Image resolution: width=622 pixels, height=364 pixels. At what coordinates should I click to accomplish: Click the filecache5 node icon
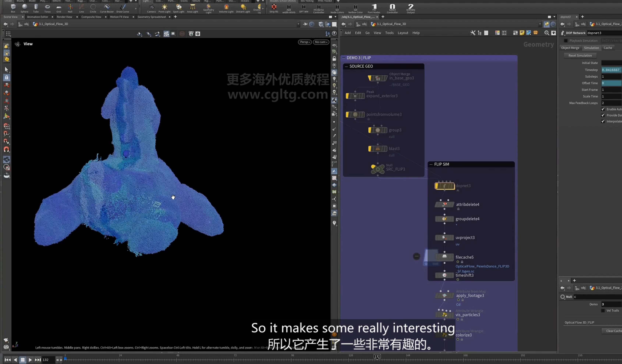pos(444,256)
